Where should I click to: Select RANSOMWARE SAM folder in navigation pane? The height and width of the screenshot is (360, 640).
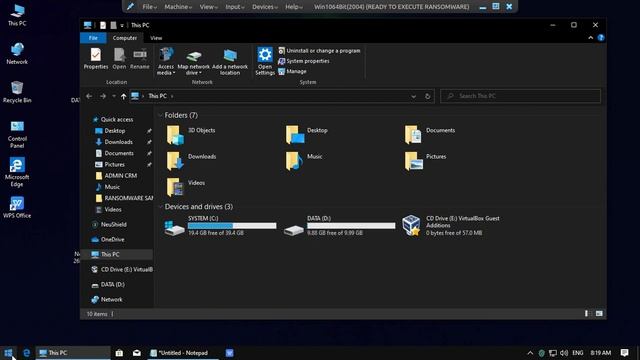click(124, 198)
